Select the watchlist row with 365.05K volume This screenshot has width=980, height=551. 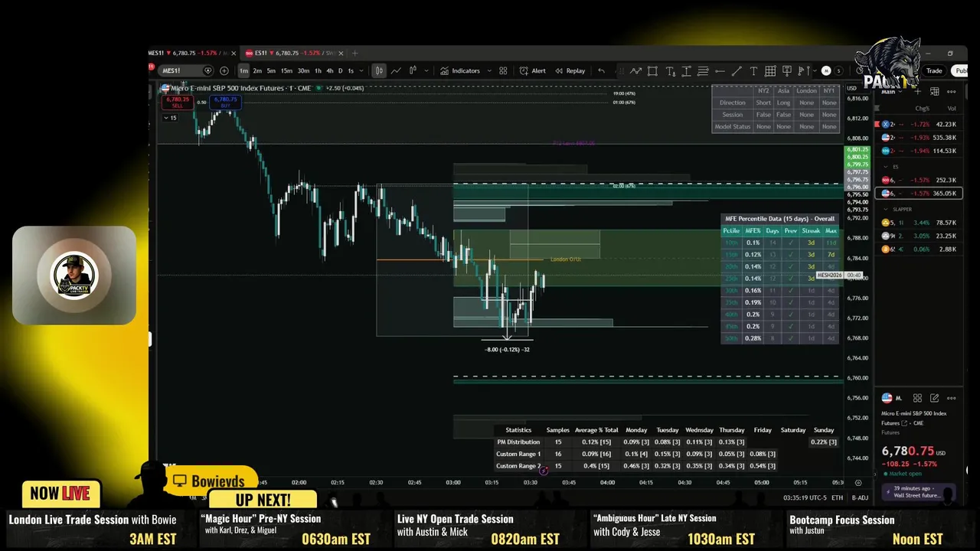tap(919, 193)
